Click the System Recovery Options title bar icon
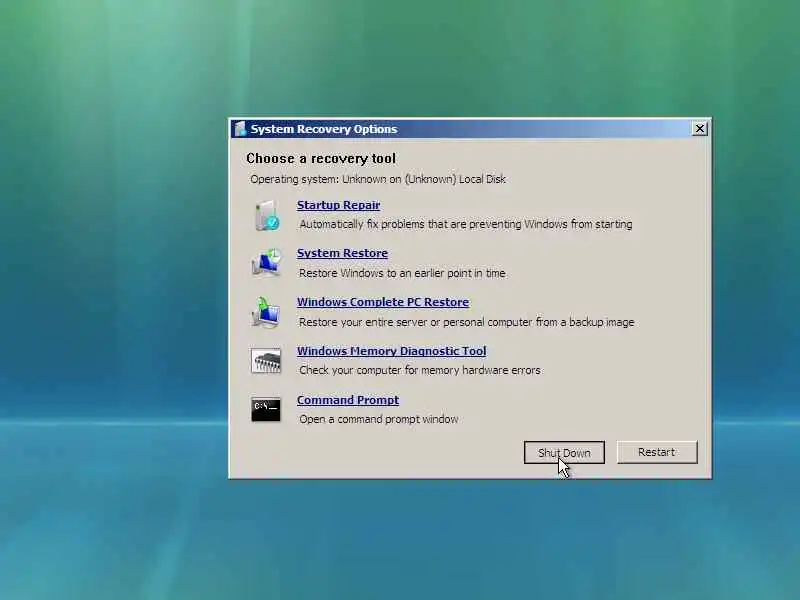Screen dimensions: 800x600 tap(240, 129)
